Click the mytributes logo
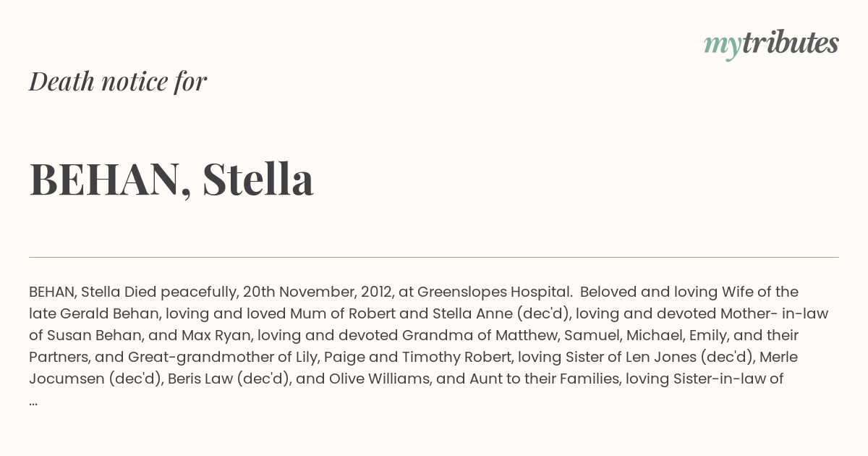 tap(771, 43)
